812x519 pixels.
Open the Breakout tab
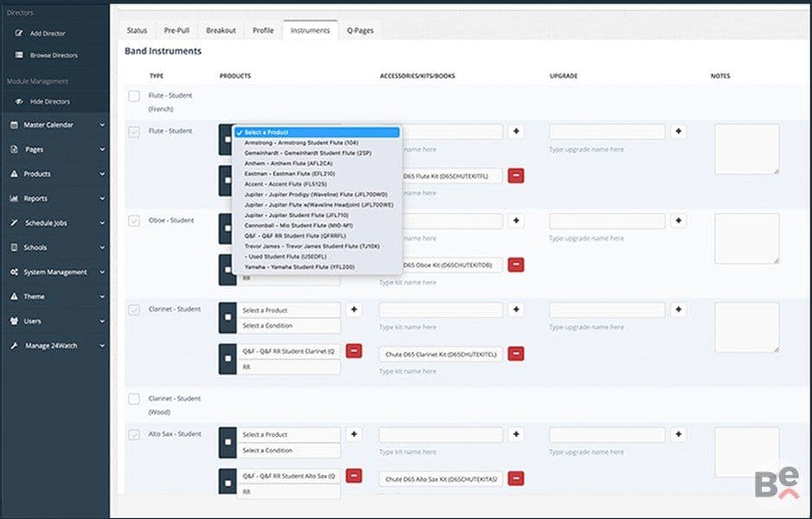[221, 30]
